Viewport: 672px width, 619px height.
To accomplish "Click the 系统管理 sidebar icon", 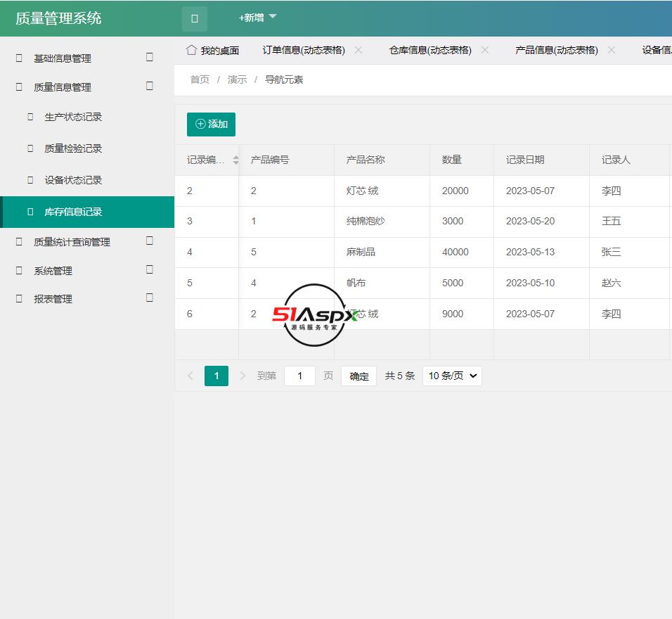I will [18, 270].
